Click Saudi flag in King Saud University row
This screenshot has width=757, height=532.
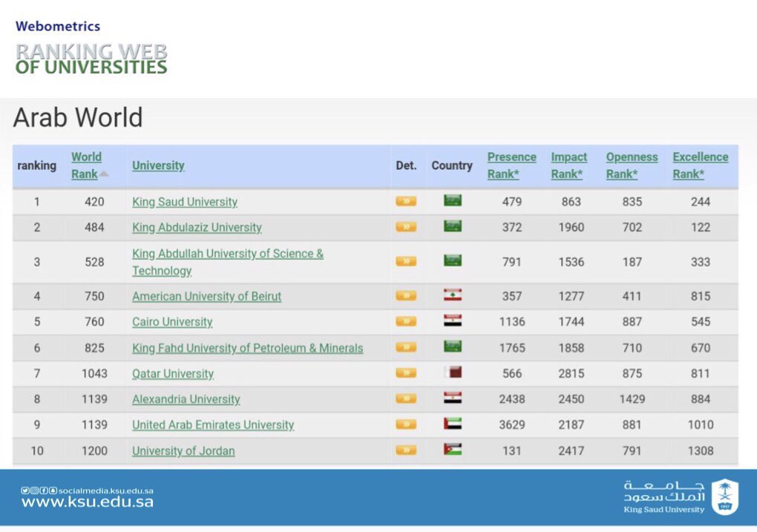tap(453, 200)
